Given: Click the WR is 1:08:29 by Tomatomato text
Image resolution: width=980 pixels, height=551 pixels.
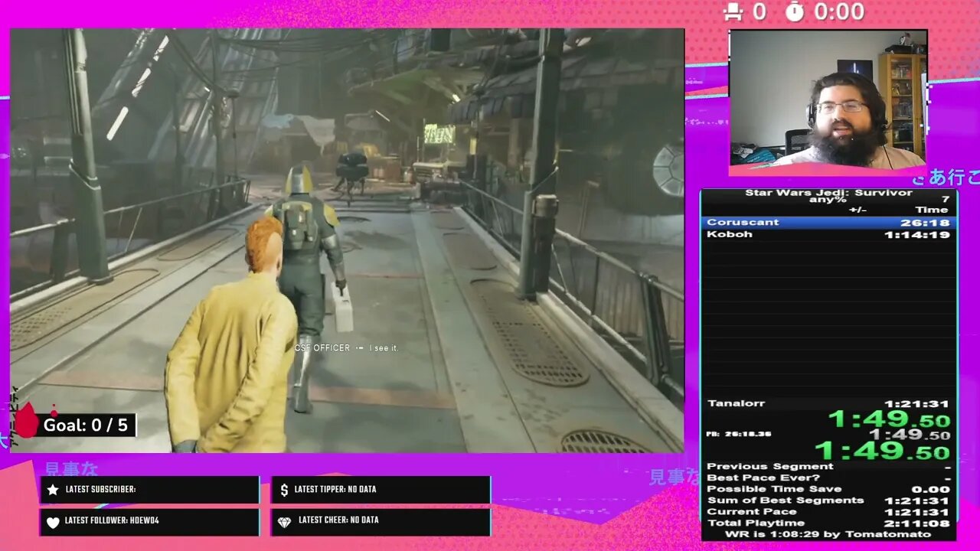Looking at the screenshot, I should [x=828, y=534].
